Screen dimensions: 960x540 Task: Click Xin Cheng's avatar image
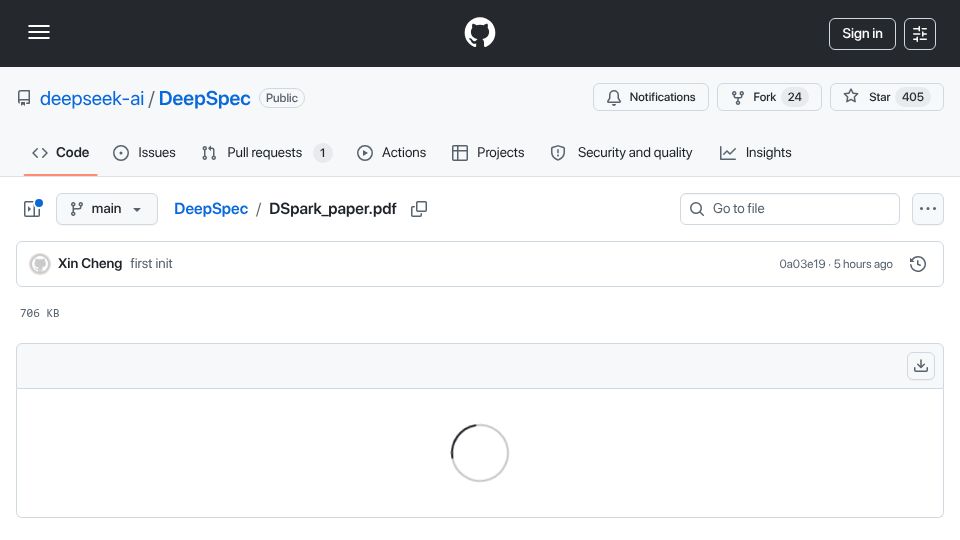tap(40, 264)
